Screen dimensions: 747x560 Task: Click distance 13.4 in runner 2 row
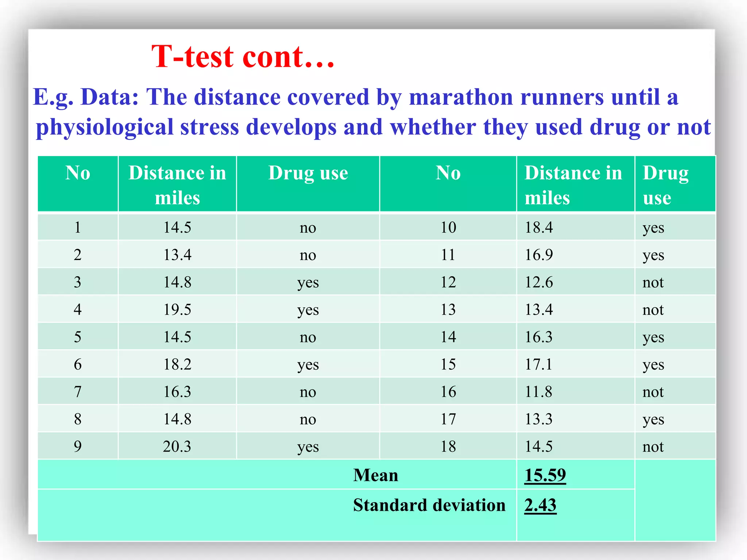(x=177, y=255)
